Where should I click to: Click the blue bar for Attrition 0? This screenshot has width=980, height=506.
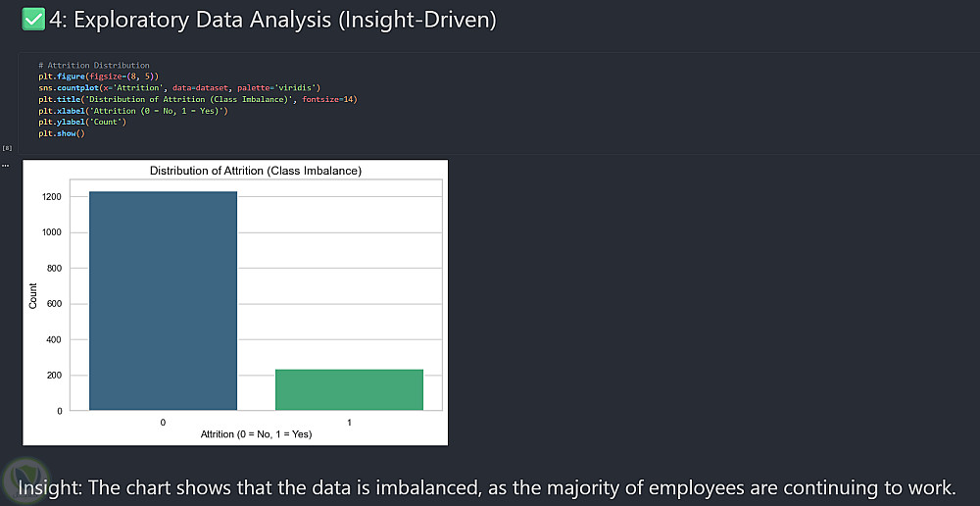(x=163, y=300)
